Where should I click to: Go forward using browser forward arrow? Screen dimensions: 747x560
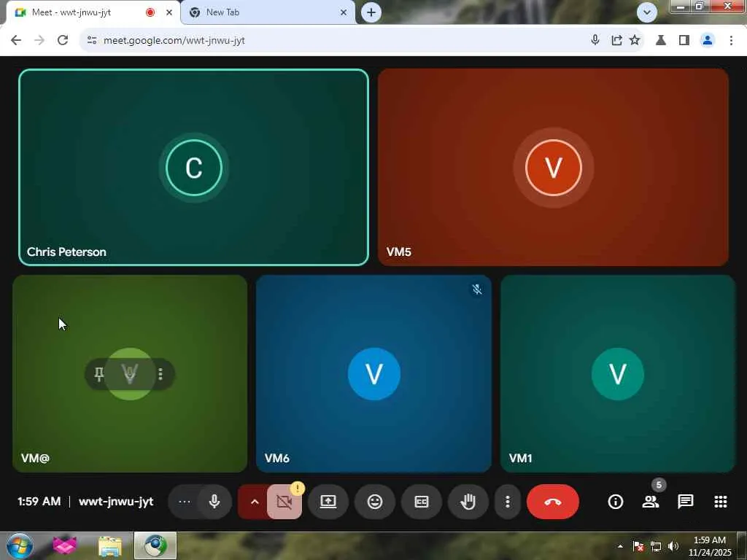click(x=39, y=40)
